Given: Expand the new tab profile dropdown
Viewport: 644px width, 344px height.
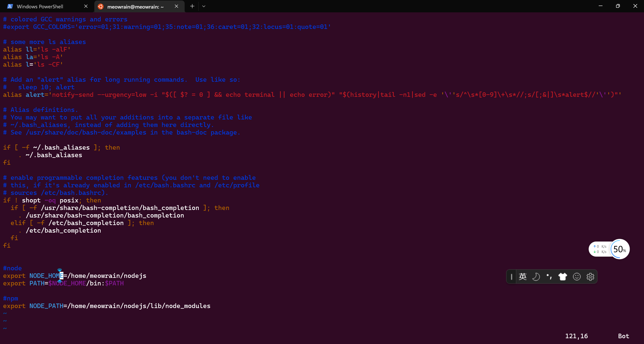Looking at the screenshot, I should coord(204,6).
